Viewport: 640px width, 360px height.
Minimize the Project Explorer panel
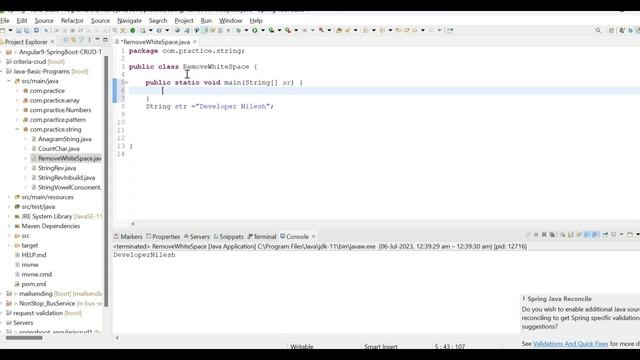(x=97, y=40)
